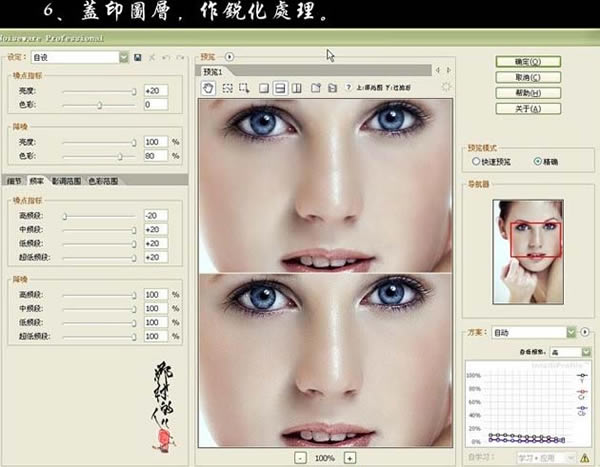
Task: Select the 预览1 preview tab
Action: pyautogui.click(x=212, y=71)
